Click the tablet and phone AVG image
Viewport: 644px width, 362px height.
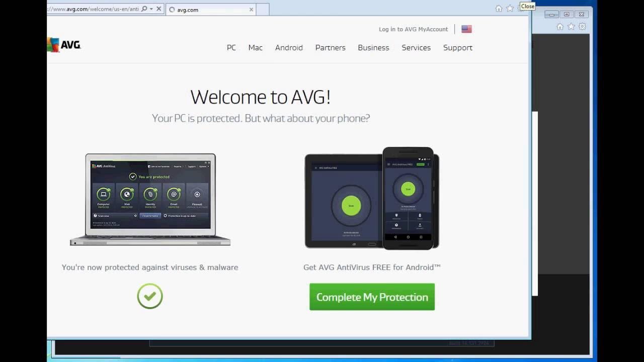[x=372, y=199]
